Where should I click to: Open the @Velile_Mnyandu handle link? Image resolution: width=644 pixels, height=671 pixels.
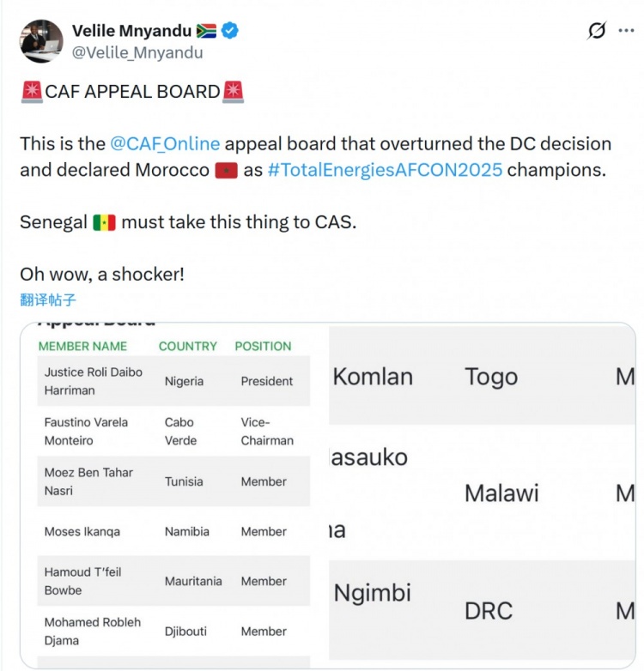(137, 52)
